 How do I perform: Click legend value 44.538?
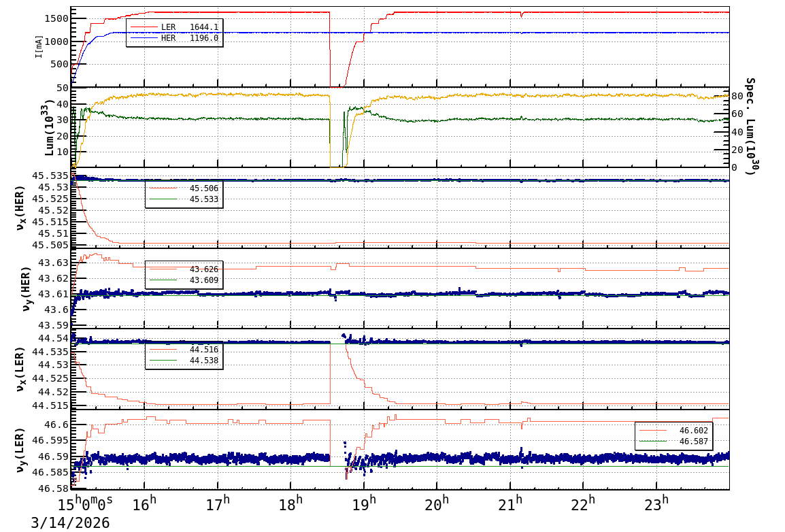(x=204, y=361)
